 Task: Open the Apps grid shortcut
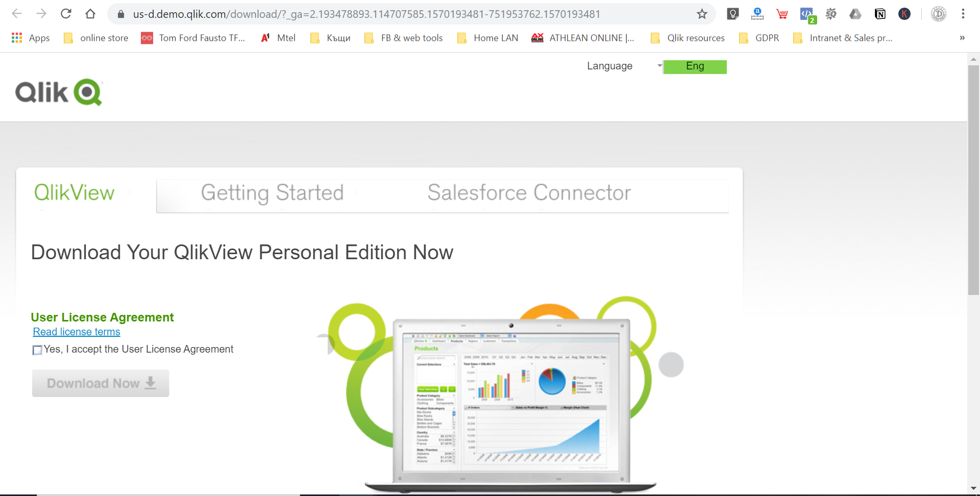click(x=31, y=38)
